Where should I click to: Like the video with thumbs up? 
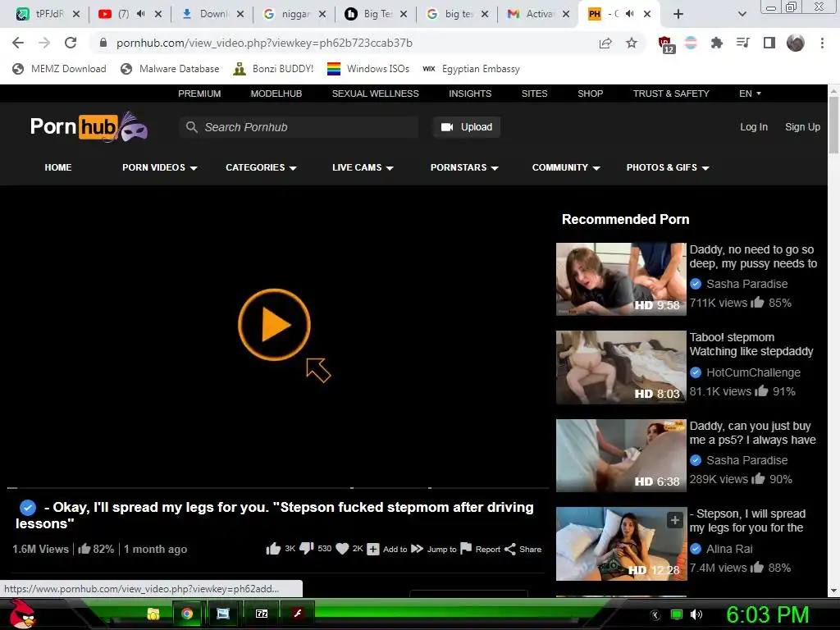pos(273,549)
